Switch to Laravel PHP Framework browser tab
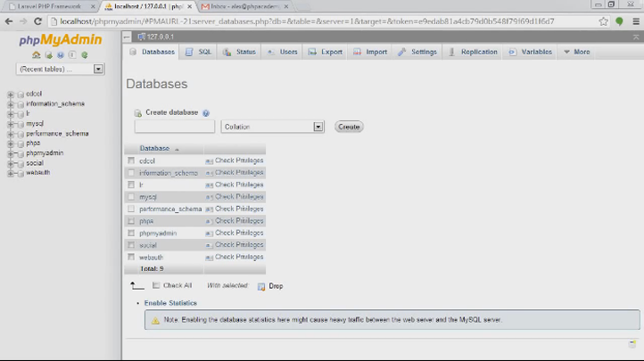 pos(49,6)
